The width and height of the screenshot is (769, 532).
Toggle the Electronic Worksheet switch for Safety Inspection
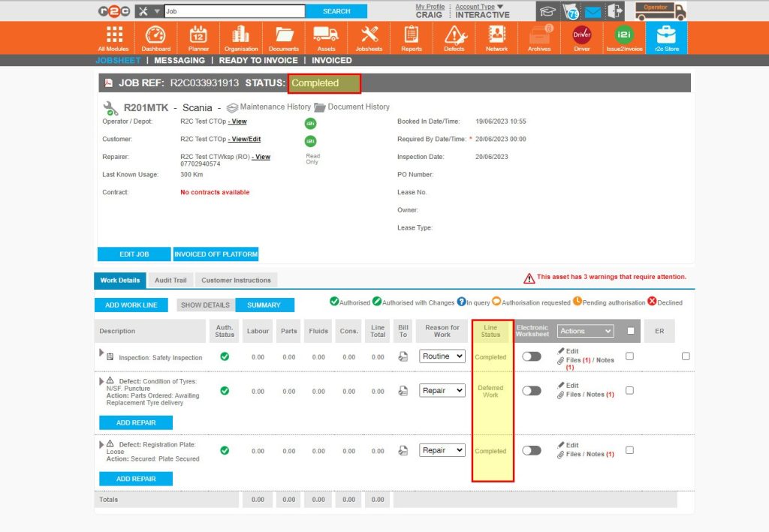[531, 356]
